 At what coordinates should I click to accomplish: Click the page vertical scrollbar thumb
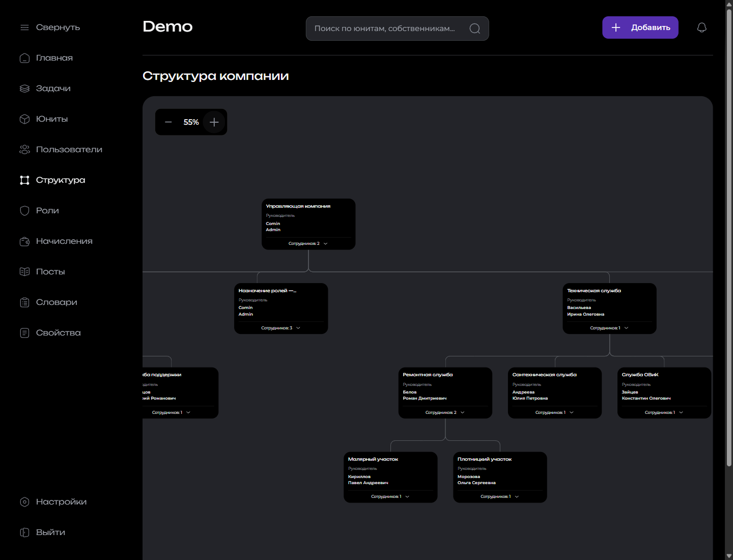pyautogui.click(x=729, y=238)
